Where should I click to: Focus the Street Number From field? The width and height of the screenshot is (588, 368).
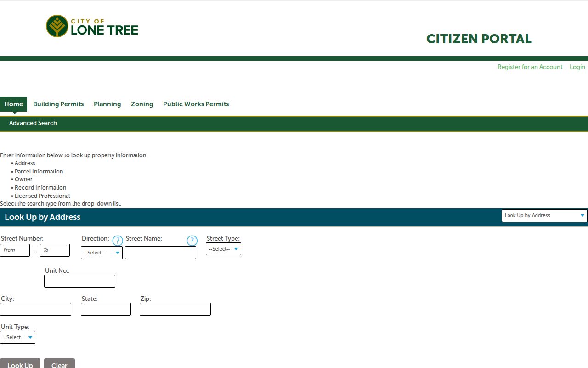click(15, 250)
